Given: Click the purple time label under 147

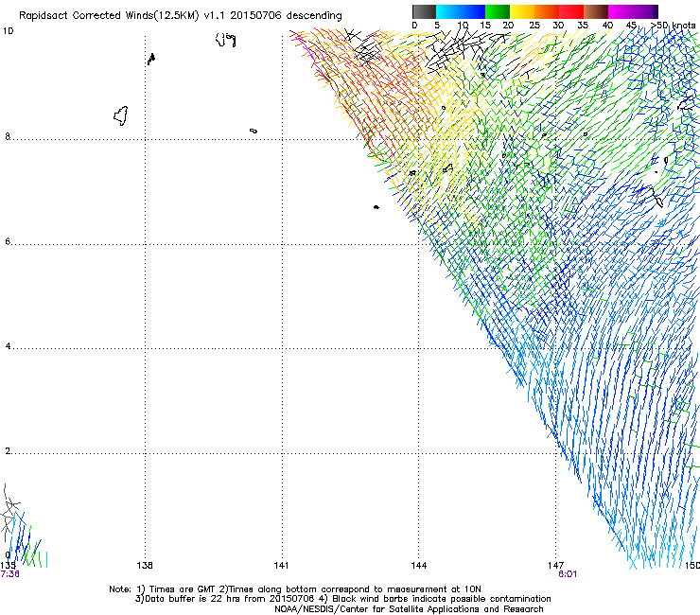Looking at the screenshot, I should [568, 573].
